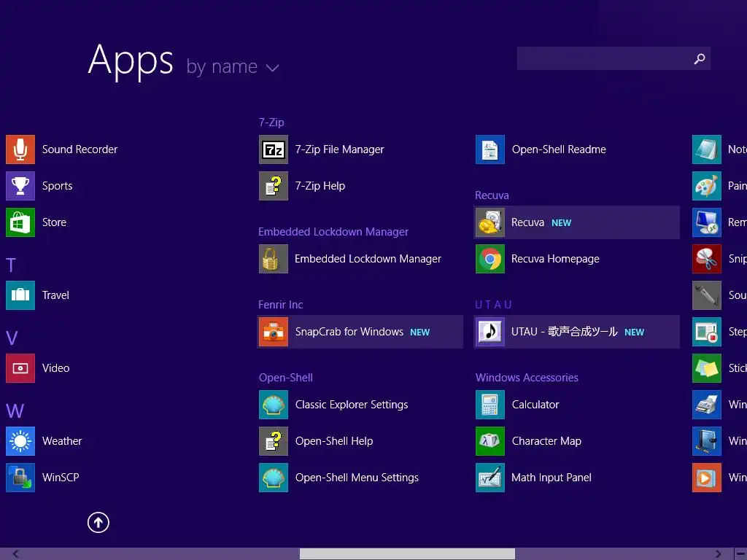Open the gray microphone icon below Snipping Tool
This screenshot has width=747, height=560.
point(707,295)
